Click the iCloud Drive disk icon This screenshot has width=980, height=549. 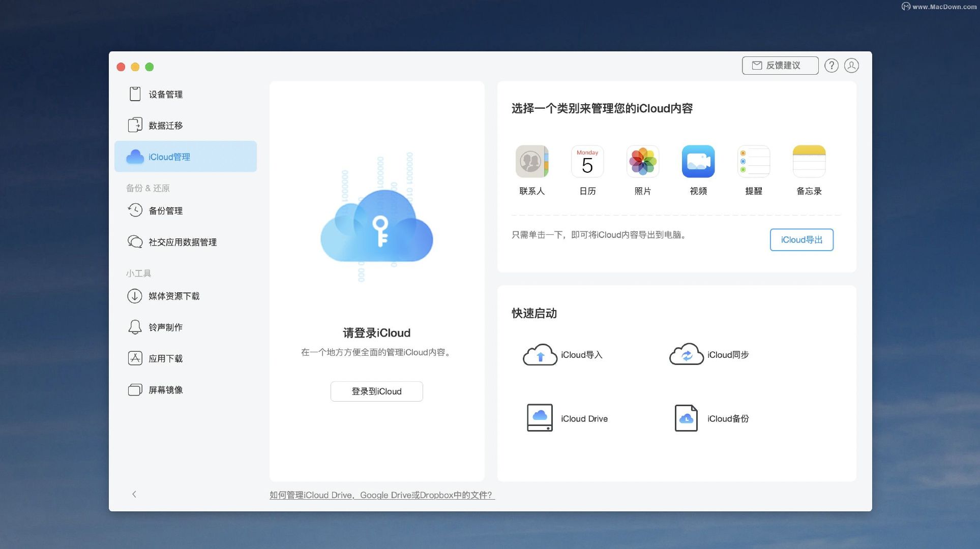[x=540, y=418]
